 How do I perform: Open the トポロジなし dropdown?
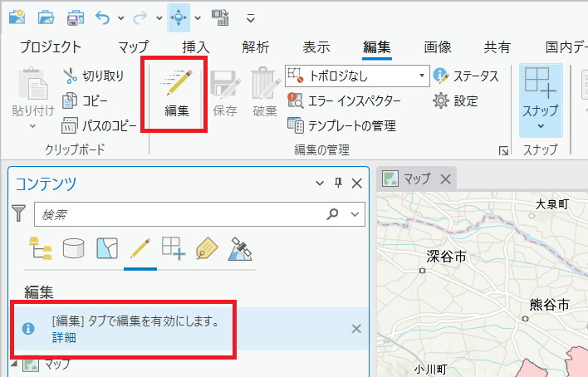(x=357, y=76)
